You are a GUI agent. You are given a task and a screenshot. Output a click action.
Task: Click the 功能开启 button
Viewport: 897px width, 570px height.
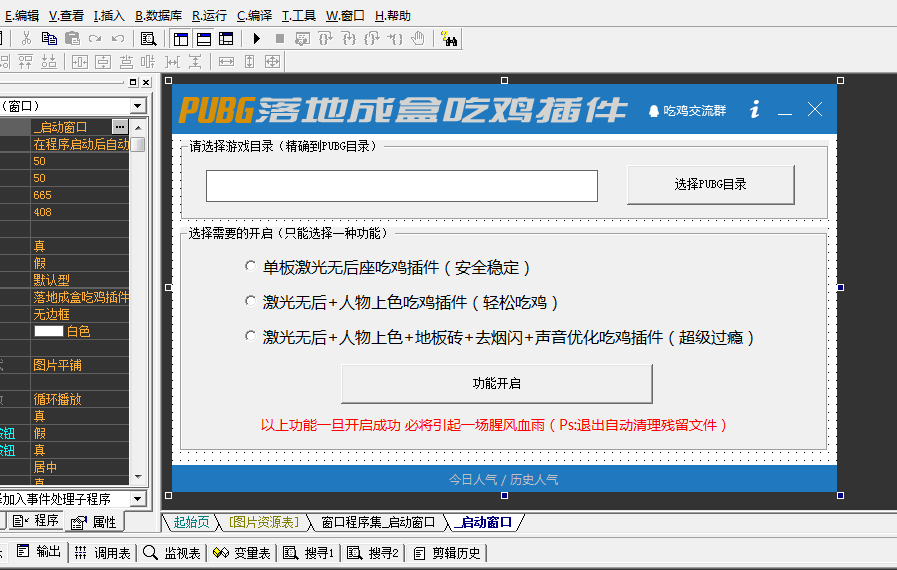point(497,383)
